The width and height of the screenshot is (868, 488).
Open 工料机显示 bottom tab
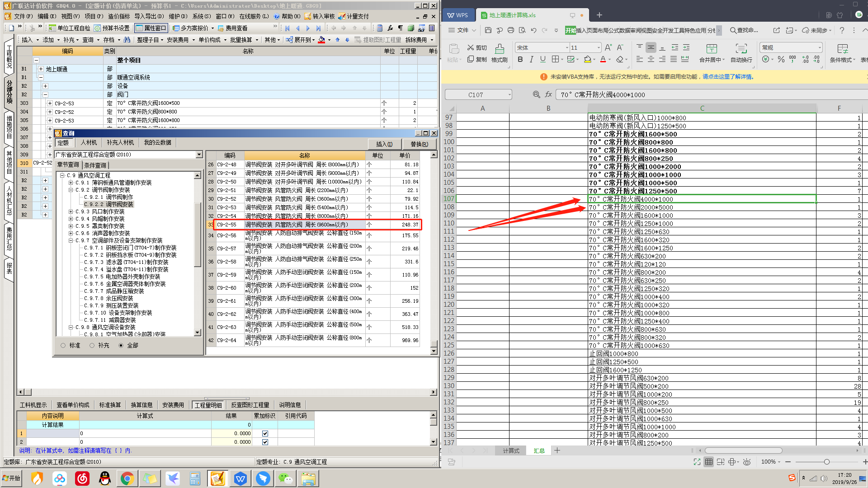pyautogui.click(x=33, y=405)
